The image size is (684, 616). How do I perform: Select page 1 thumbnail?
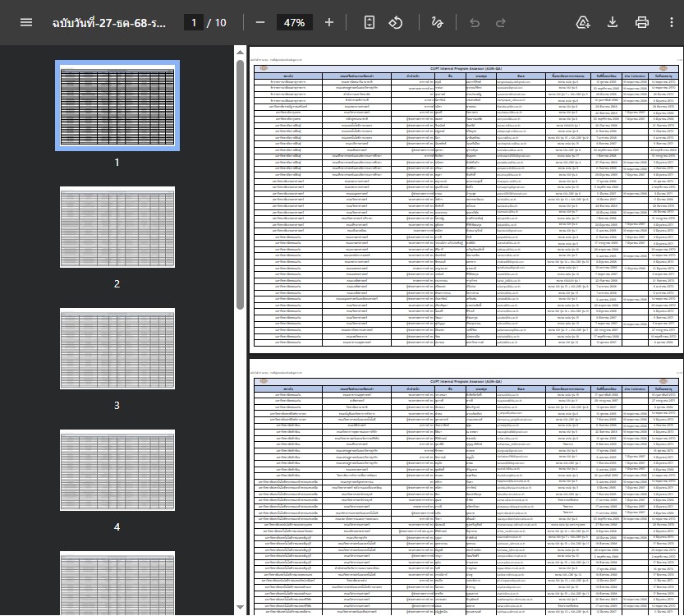(117, 106)
